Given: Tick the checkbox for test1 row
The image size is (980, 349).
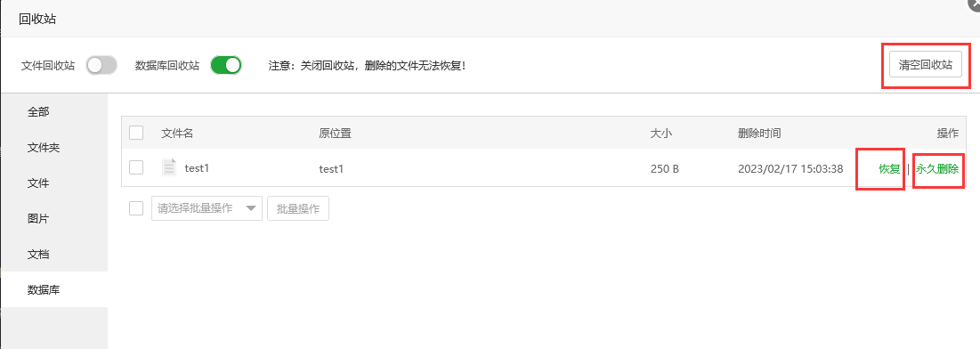Looking at the screenshot, I should pos(136,167).
